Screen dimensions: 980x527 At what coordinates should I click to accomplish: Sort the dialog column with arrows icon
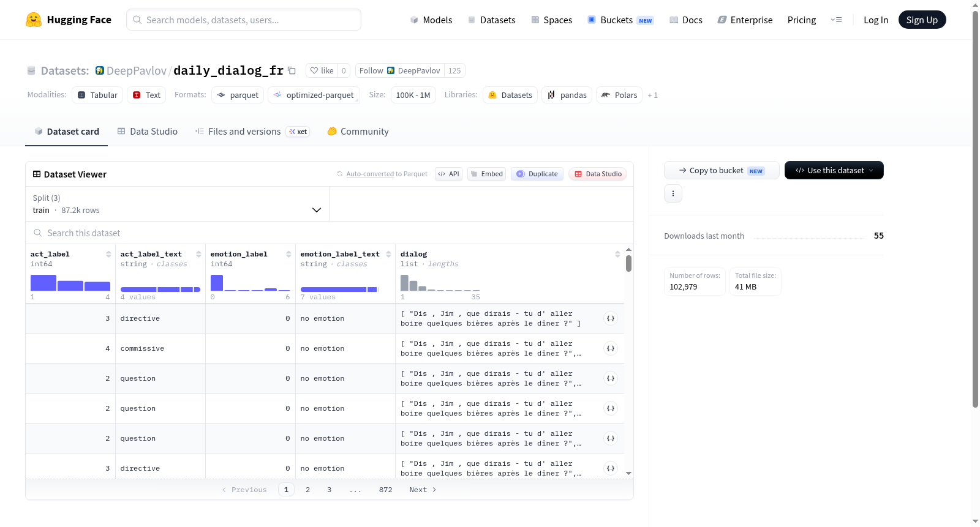(617, 254)
